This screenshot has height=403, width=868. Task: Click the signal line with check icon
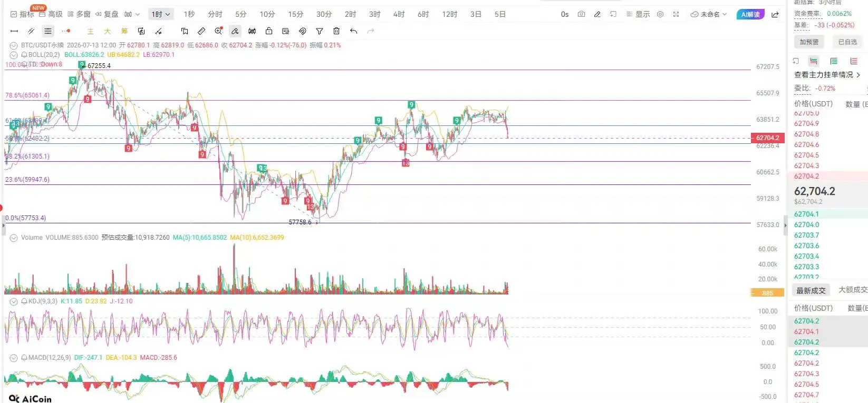click(x=158, y=31)
